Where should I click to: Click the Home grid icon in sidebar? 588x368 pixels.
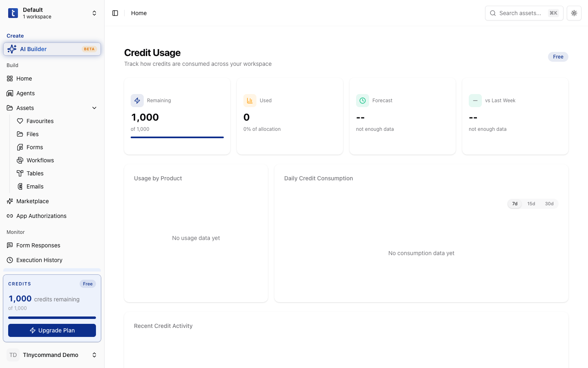click(x=10, y=79)
